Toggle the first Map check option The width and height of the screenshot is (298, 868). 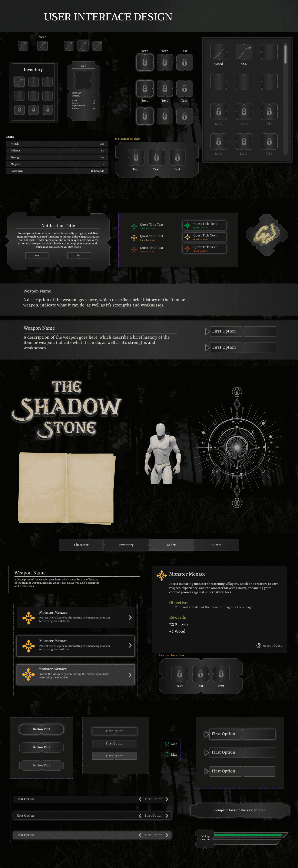(x=167, y=744)
